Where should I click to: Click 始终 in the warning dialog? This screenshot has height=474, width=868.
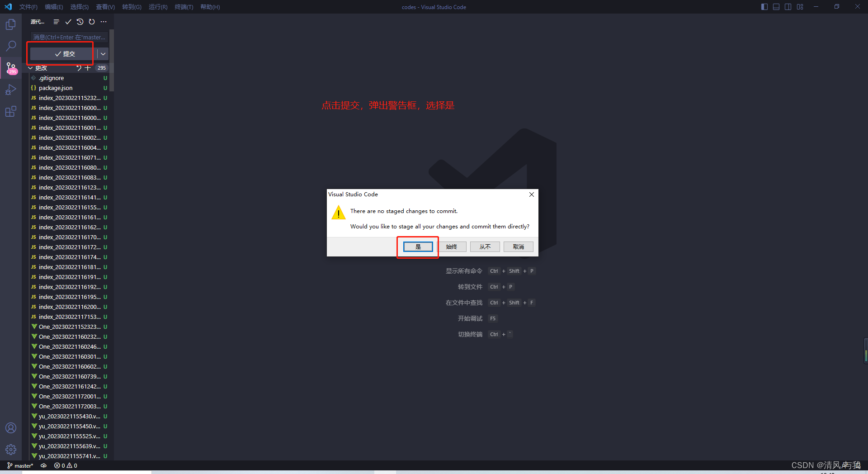coord(451,246)
